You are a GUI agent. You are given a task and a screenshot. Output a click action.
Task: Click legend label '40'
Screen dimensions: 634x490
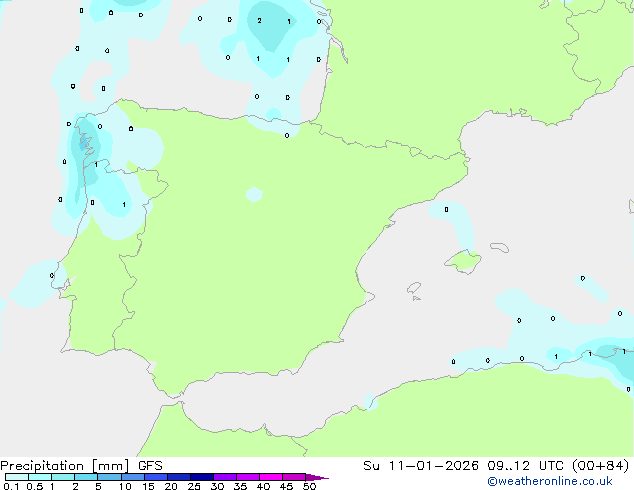pyautogui.click(x=263, y=486)
